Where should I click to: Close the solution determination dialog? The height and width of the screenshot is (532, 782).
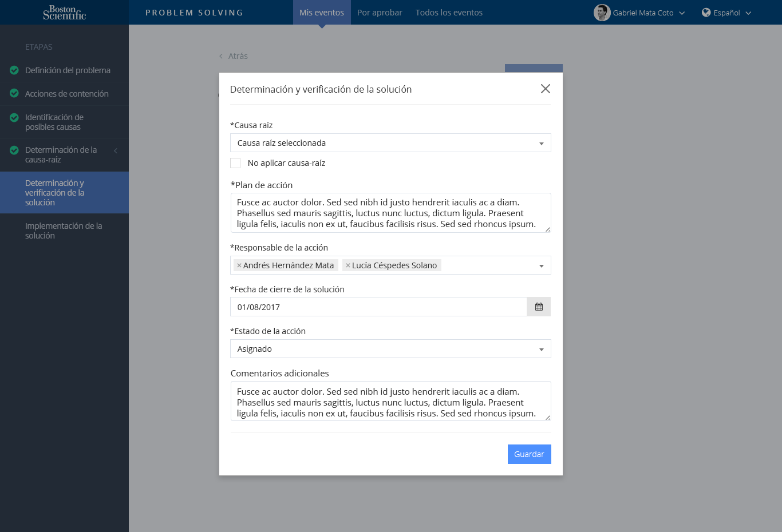tap(546, 89)
